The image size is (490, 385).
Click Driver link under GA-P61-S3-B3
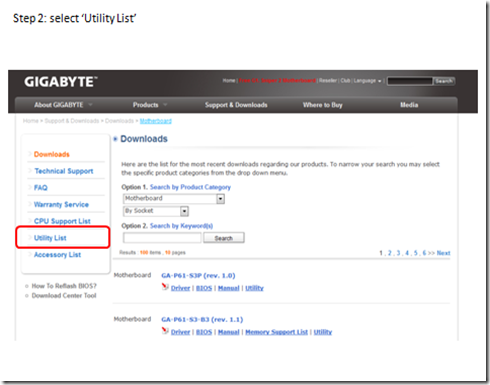coord(180,332)
